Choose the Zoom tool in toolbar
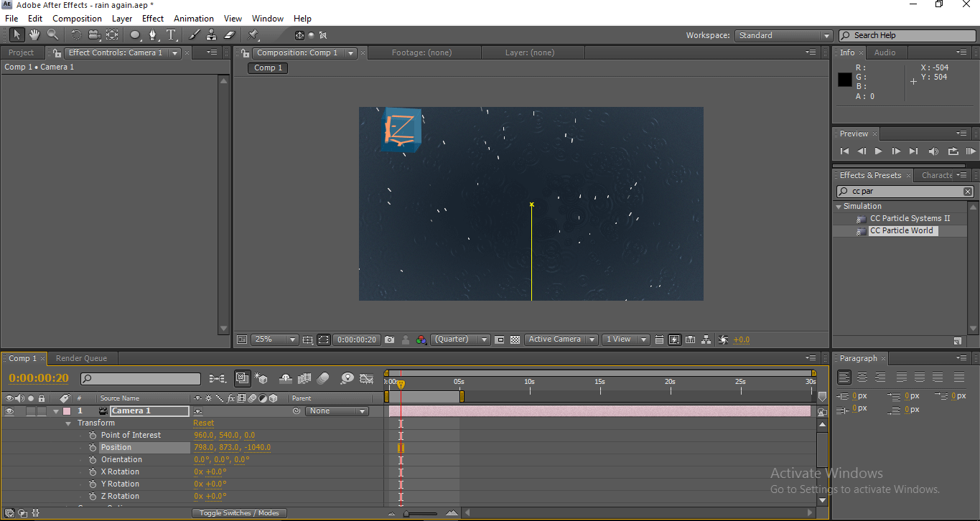This screenshot has width=980, height=521. (x=52, y=35)
